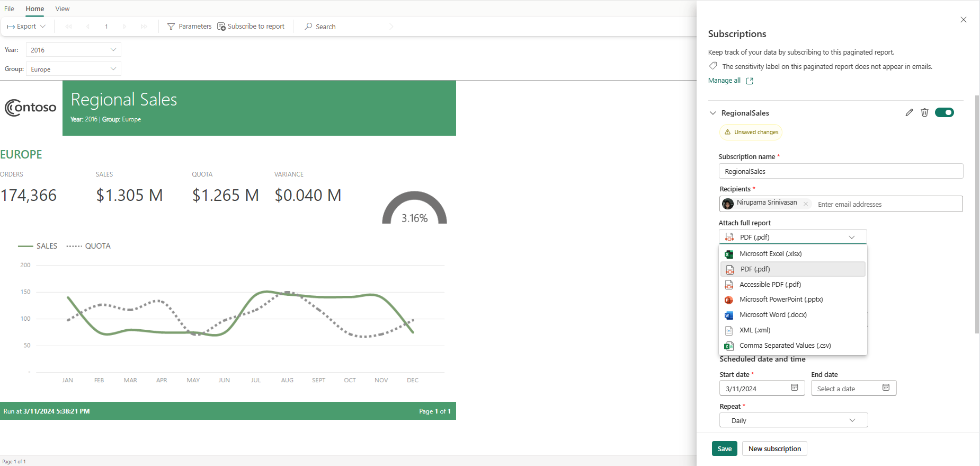This screenshot has height=466, width=980.
Task: Click the Search magnifier in toolbar
Action: tap(308, 27)
